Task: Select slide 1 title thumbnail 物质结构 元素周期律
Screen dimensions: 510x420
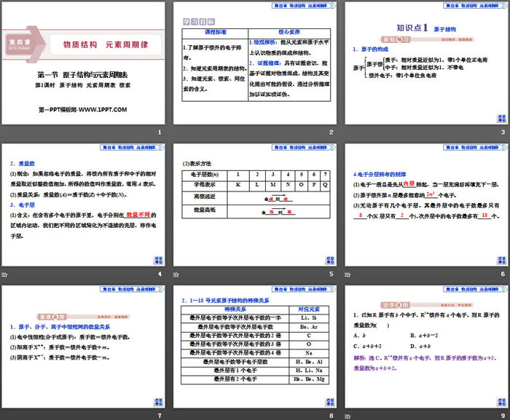Action: (83, 63)
